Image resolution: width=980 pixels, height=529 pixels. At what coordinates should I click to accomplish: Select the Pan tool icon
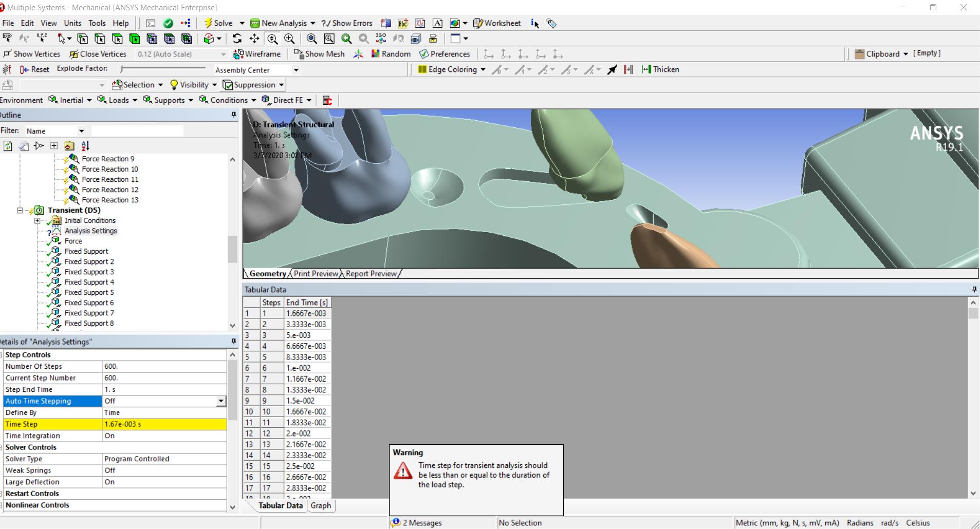254,39
